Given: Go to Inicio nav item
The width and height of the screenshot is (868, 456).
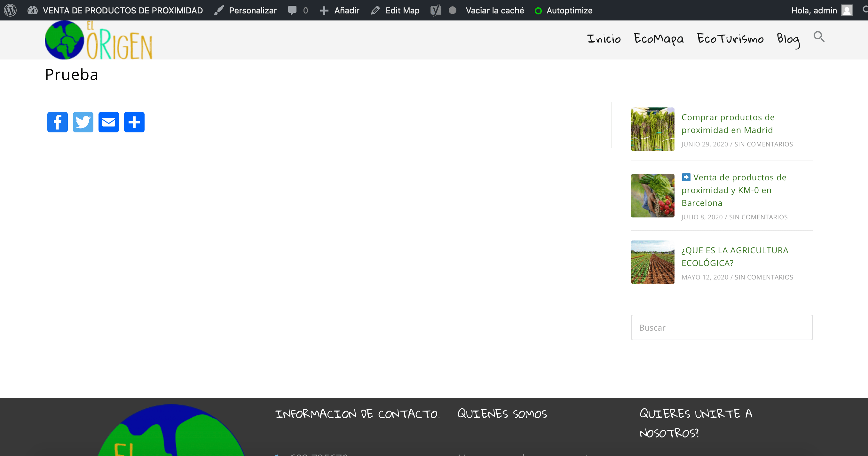Looking at the screenshot, I should coord(604,39).
